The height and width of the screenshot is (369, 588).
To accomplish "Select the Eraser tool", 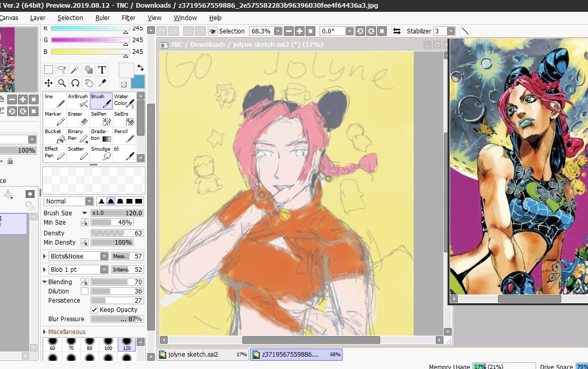I will pyautogui.click(x=78, y=118).
